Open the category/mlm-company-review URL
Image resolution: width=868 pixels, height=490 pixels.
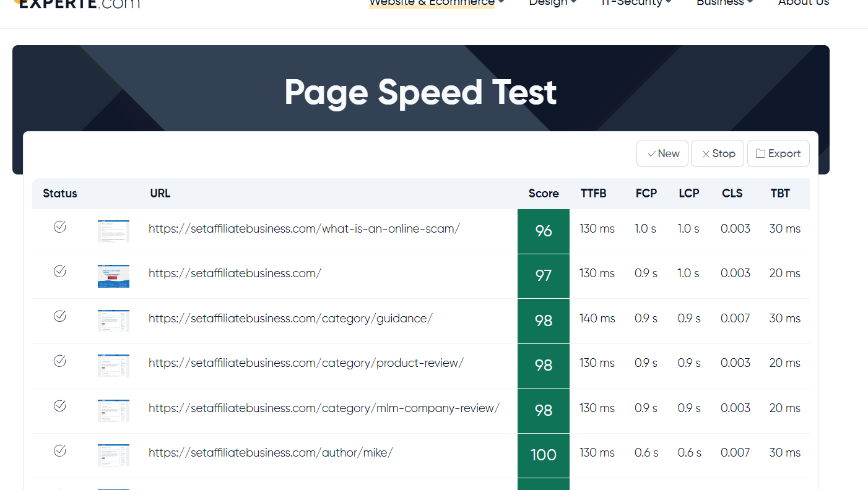pos(324,408)
